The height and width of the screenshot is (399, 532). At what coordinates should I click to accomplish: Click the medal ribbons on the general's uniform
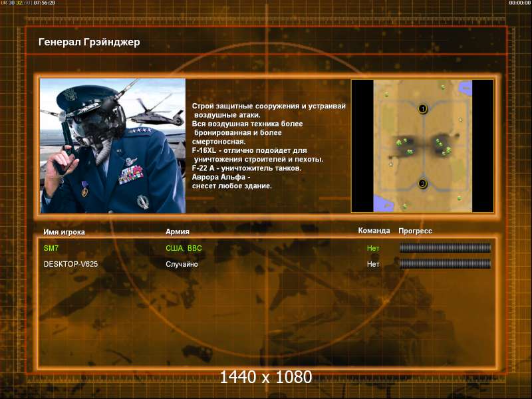tap(131, 175)
